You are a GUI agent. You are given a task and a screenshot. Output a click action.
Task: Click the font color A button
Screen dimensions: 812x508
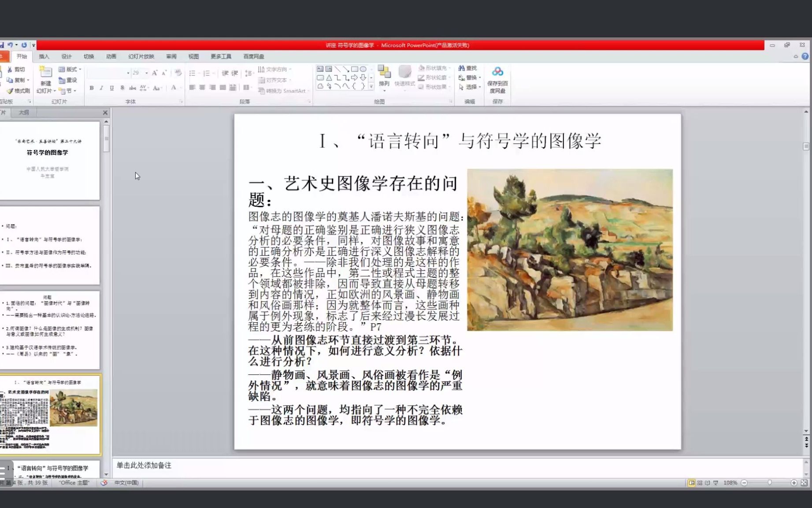point(174,88)
